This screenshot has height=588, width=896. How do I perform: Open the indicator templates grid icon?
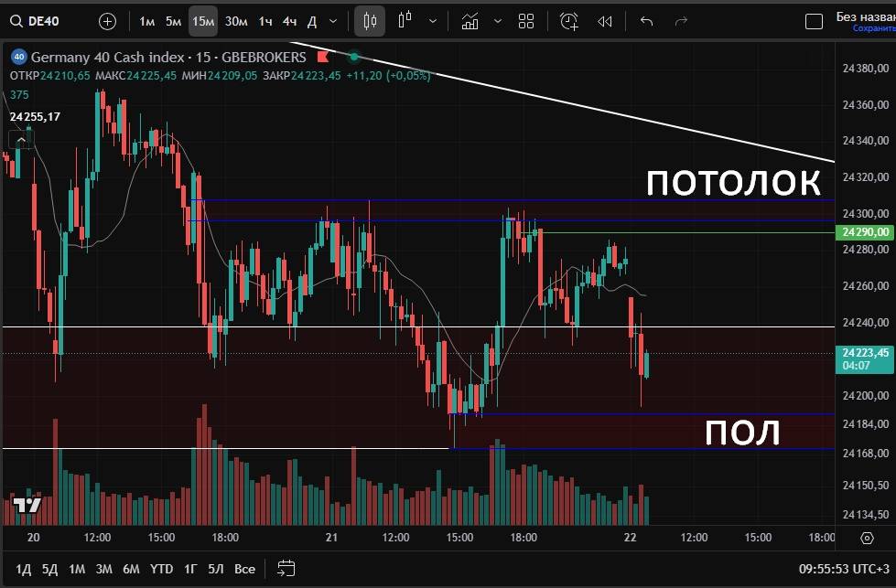(x=526, y=21)
